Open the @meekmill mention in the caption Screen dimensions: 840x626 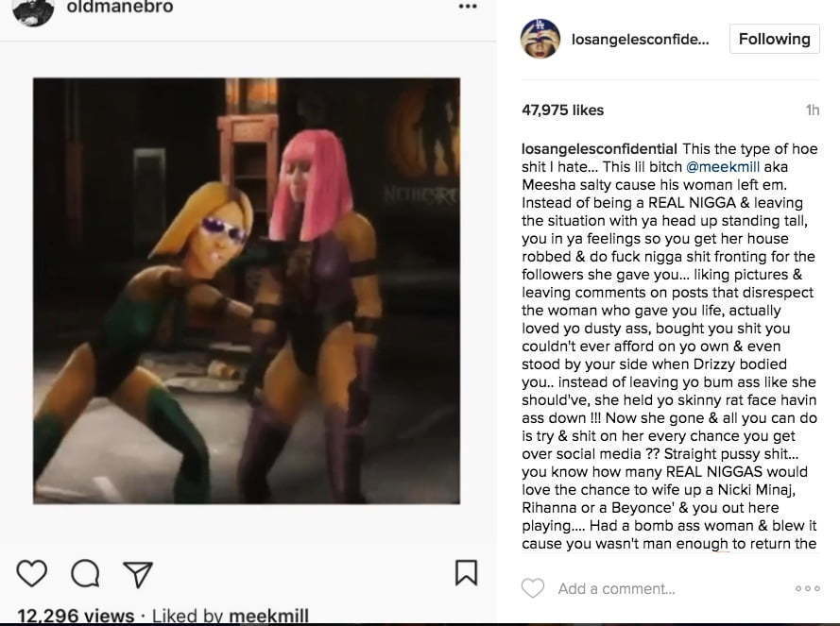[723, 167]
